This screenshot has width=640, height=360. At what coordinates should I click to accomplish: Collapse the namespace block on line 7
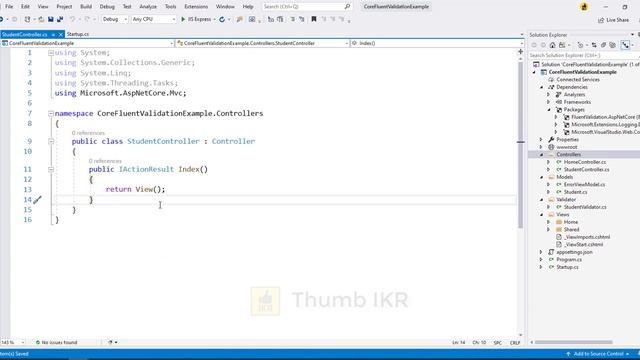click(51, 113)
